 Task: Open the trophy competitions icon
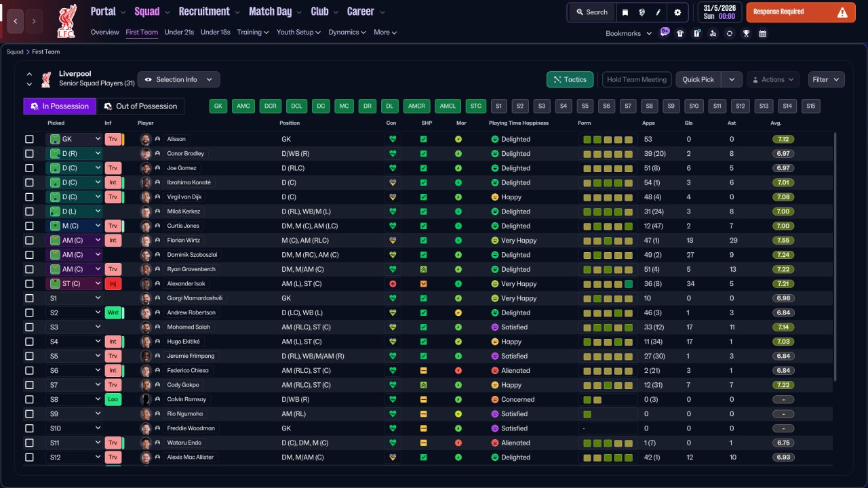tap(746, 33)
